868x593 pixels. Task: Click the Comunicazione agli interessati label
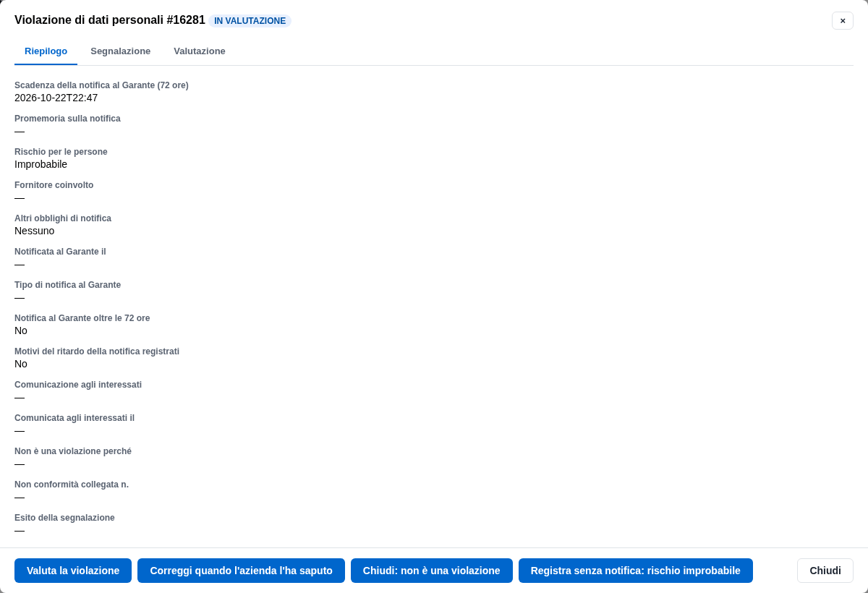coord(78,385)
